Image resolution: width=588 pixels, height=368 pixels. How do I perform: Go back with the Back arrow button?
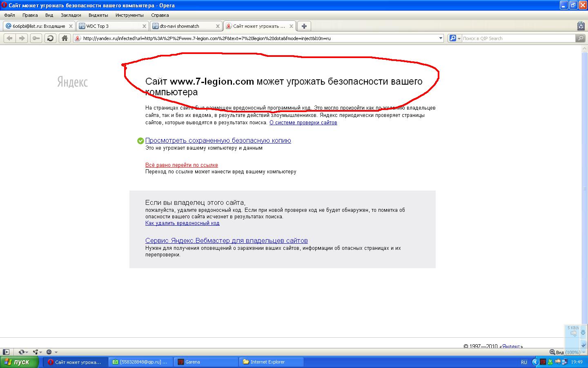click(10, 38)
